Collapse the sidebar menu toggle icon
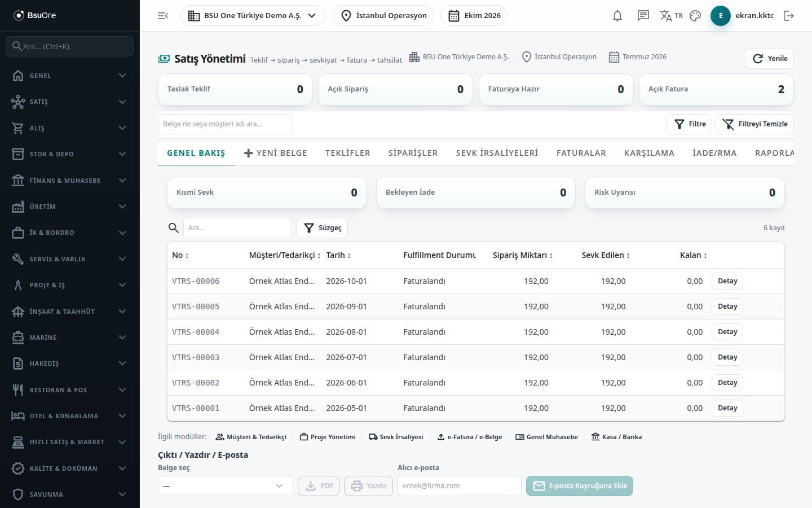Viewport: 812px width, 508px height. coord(163,16)
